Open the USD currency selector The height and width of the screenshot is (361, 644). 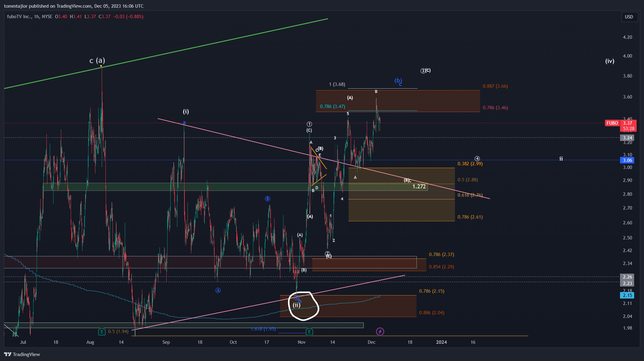629,17
